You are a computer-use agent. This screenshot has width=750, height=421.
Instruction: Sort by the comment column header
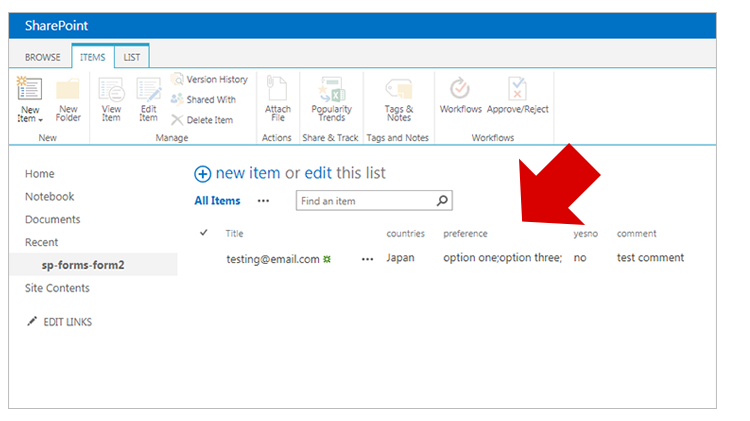click(x=637, y=233)
